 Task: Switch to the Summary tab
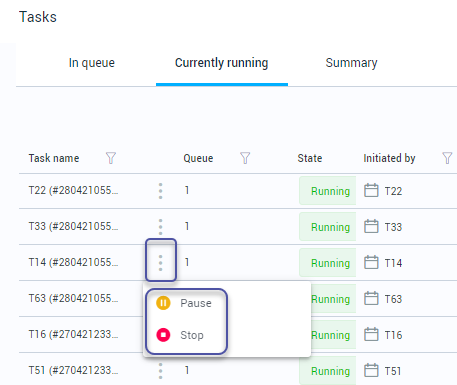click(x=351, y=63)
